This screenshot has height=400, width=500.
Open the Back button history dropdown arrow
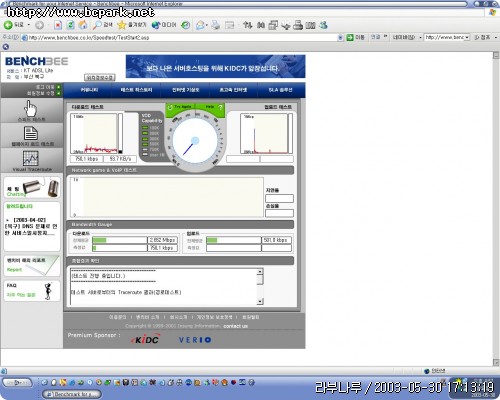pos(29,25)
